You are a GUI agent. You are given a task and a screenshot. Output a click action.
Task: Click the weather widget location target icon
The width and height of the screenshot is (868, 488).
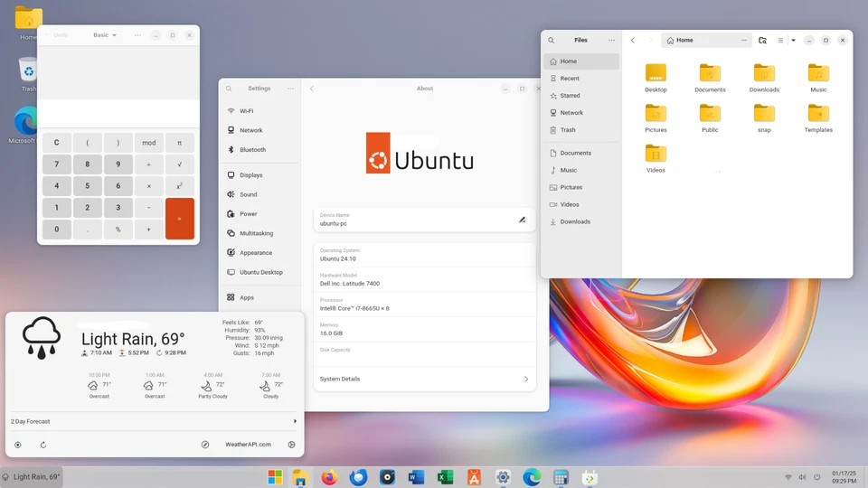coord(18,445)
